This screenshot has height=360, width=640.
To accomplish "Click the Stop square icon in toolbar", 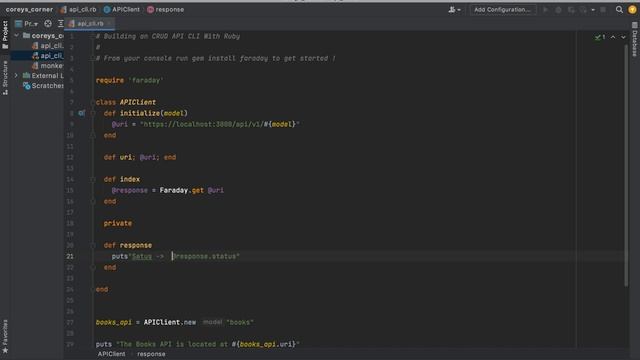I will coord(603,9).
